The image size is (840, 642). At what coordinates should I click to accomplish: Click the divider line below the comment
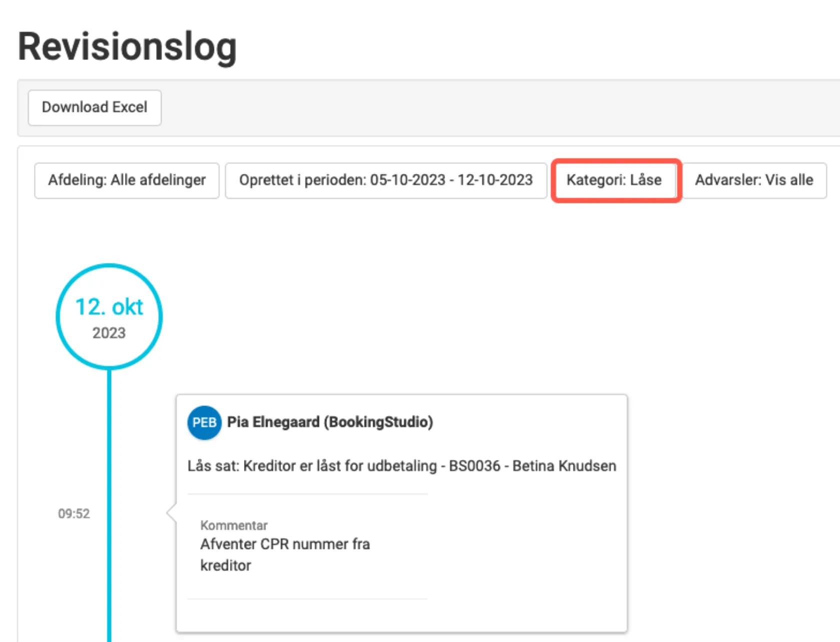(x=307, y=599)
